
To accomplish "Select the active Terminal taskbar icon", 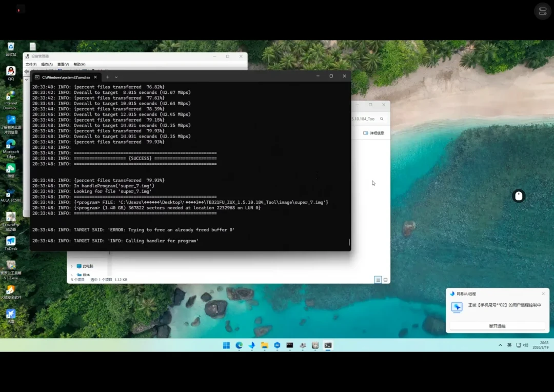I will click(x=328, y=345).
